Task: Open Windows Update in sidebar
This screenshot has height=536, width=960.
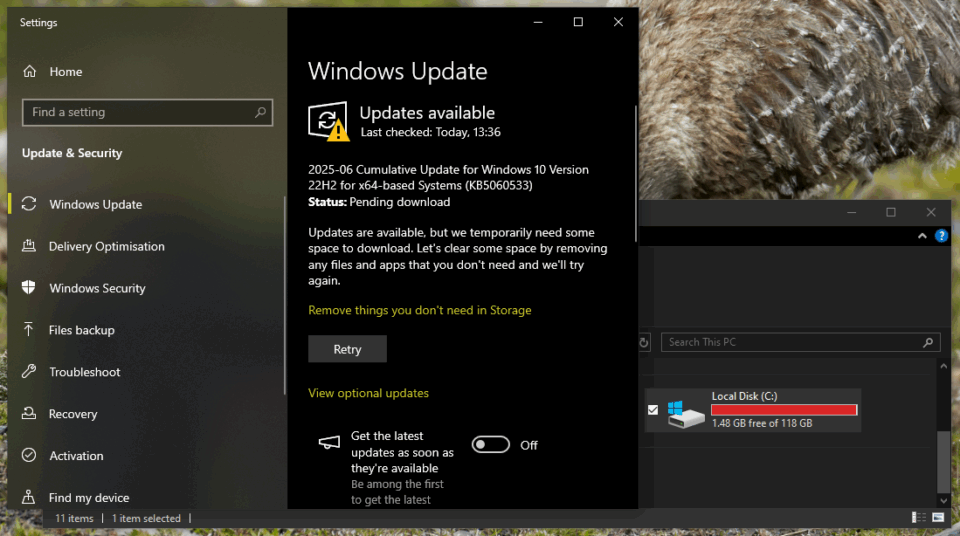Action: (146, 204)
